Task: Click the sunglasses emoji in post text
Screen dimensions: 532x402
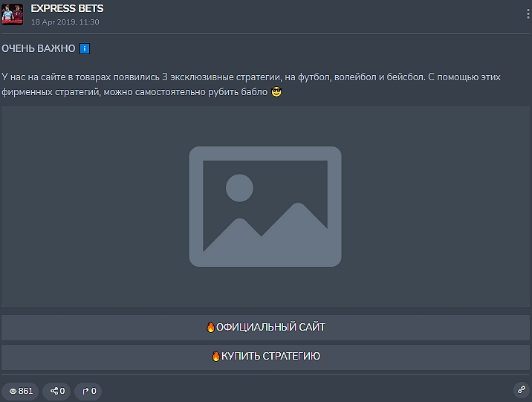Action: (276, 92)
